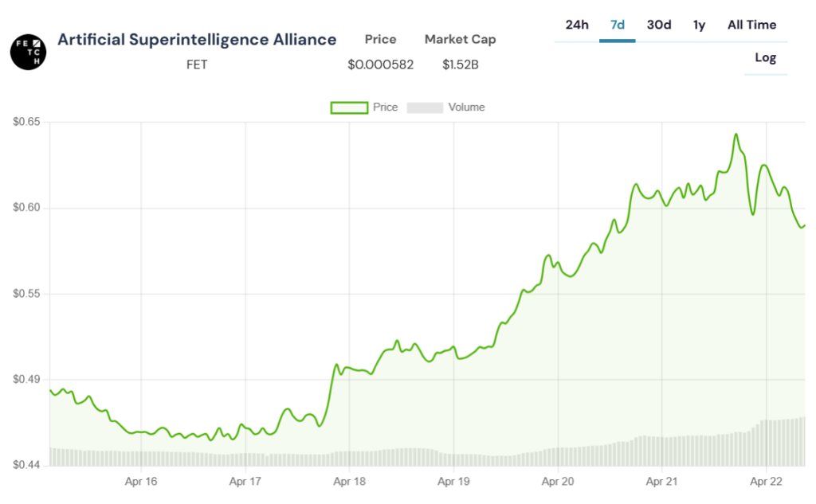Click the green Price legend swatch

[x=349, y=107]
